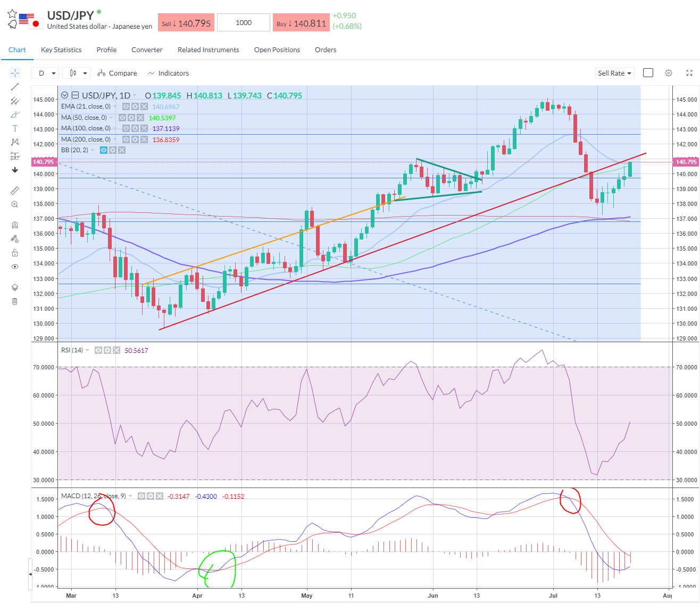
Task: Remove all drawings with the trash icon
Action: coord(15,301)
